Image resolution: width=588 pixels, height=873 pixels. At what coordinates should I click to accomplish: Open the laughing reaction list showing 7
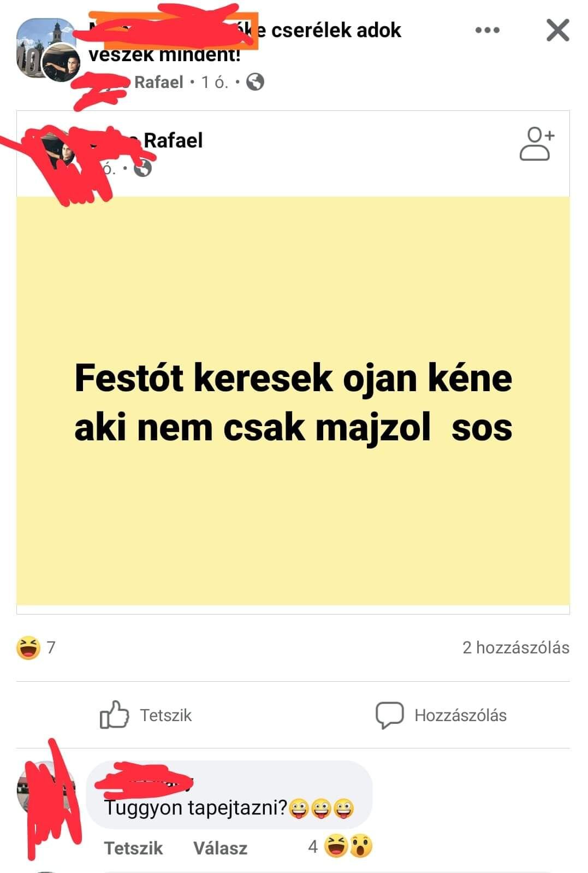pos(36,647)
